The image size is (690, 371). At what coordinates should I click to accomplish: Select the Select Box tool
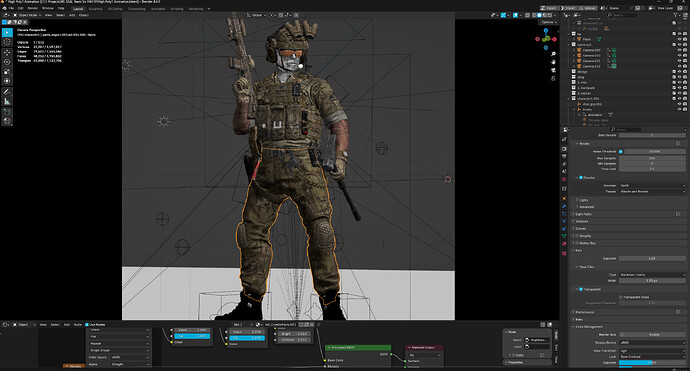point(7,33)
